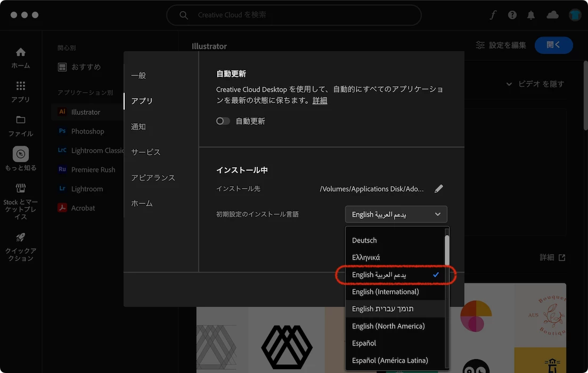Click the blue 開く button
588x373 pixels.
pyautogui.click(x=553, y=45)
